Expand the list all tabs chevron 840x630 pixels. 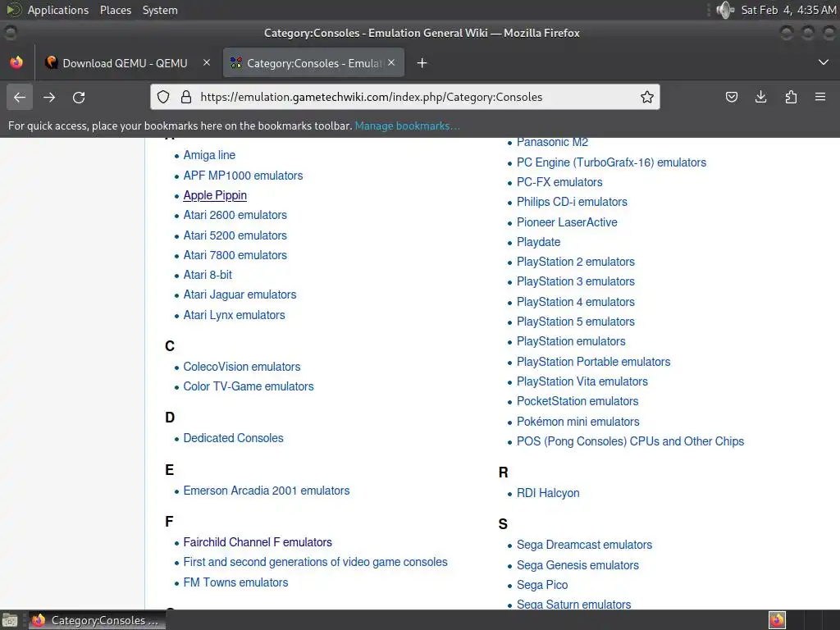(824, 62)
